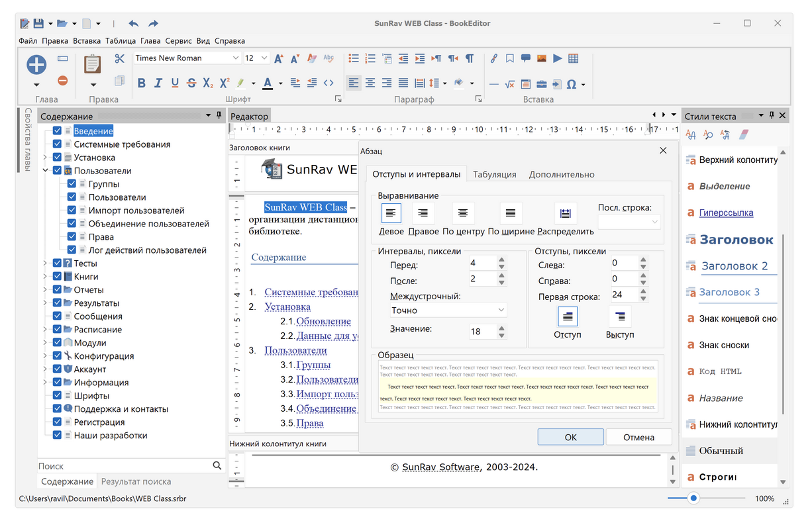Confirm the paragraph dialog with OK
The image size is (812, 523).
(570, 437)
